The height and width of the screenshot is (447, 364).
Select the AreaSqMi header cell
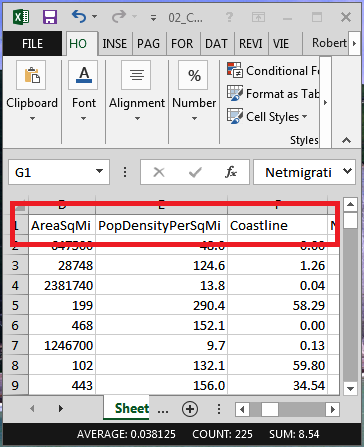(x=62, y=226)
